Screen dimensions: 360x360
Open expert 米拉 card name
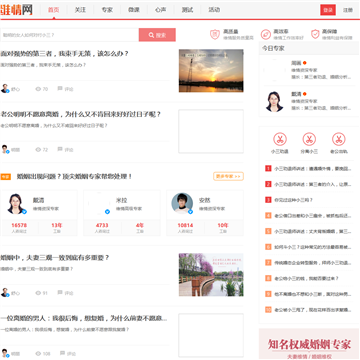point(121,200)
